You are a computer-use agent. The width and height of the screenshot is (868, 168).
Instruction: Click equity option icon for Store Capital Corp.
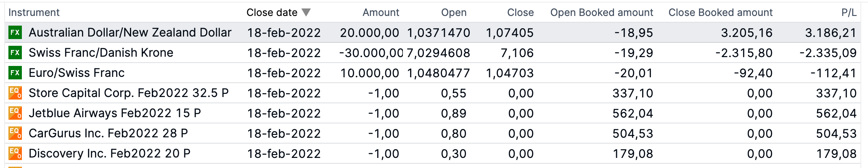15,93
